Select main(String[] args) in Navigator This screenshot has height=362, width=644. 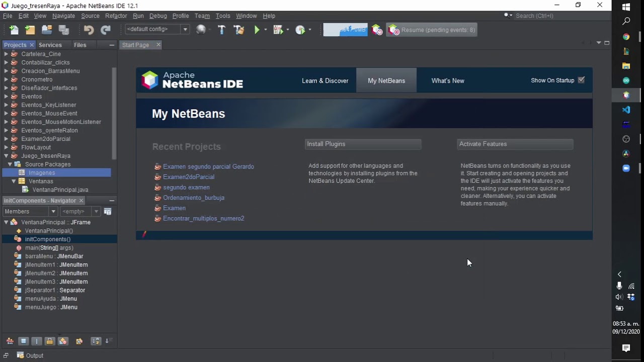49,248
